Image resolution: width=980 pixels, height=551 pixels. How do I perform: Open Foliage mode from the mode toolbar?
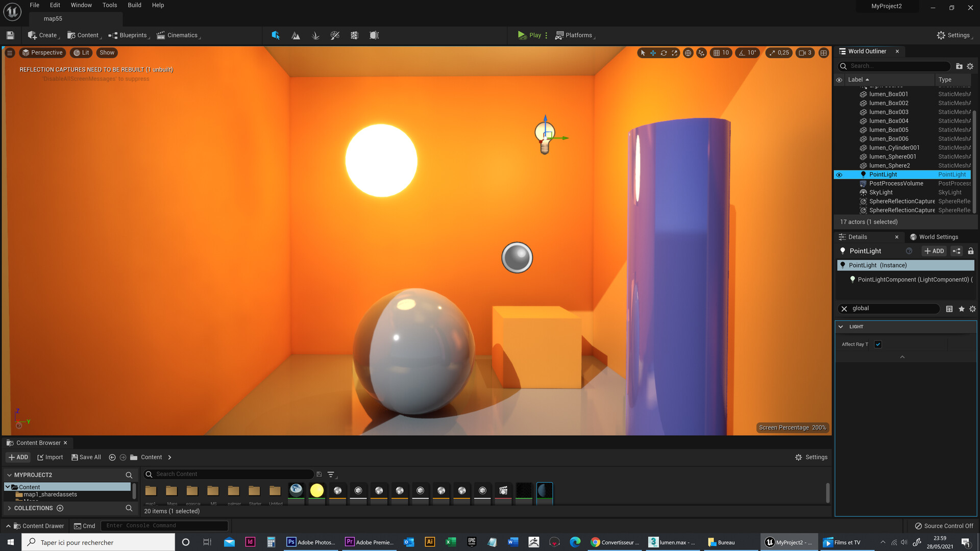pyautogui.click(x=315, y=35)
